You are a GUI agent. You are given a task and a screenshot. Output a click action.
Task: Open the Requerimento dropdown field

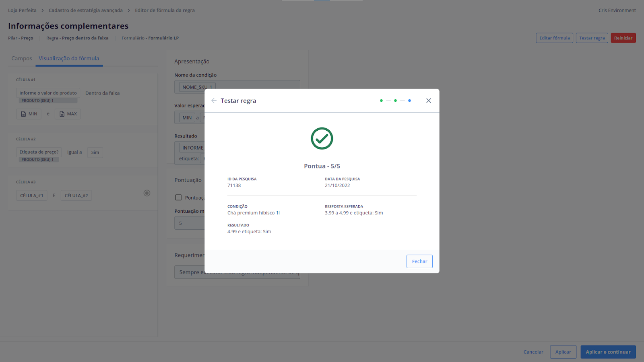pyautogui.click(x=190, y=272)
